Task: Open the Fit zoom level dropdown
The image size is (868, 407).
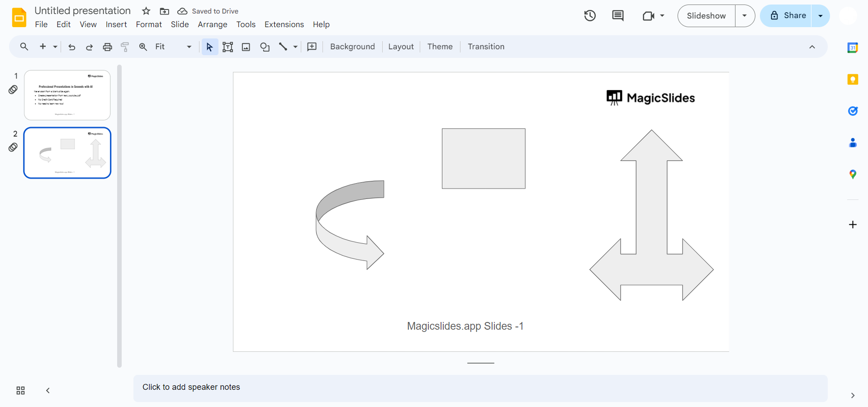Action: click(173, 47)
